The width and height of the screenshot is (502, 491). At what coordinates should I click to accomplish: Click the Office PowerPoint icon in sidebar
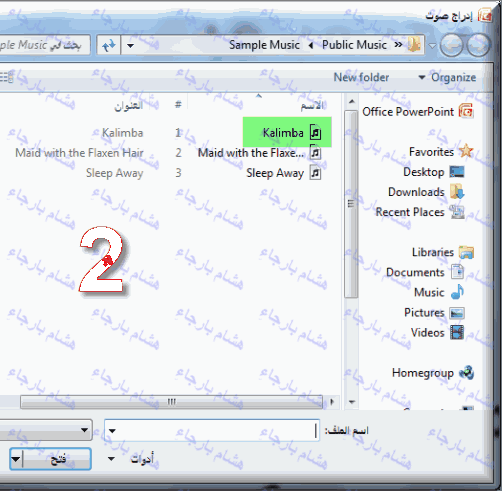coord(466,111)
